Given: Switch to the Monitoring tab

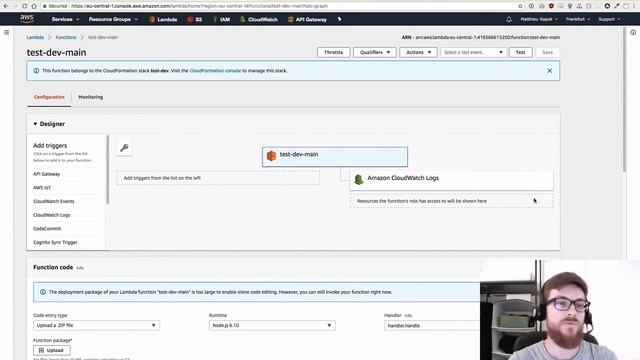Looking at the screenshot, I should coord(91,97).
